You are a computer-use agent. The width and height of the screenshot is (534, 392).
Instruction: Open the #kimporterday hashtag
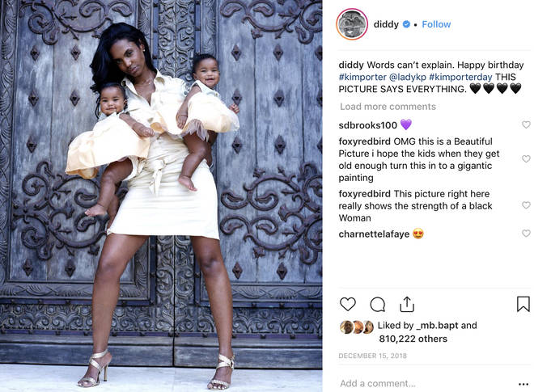tap(460, 77)
